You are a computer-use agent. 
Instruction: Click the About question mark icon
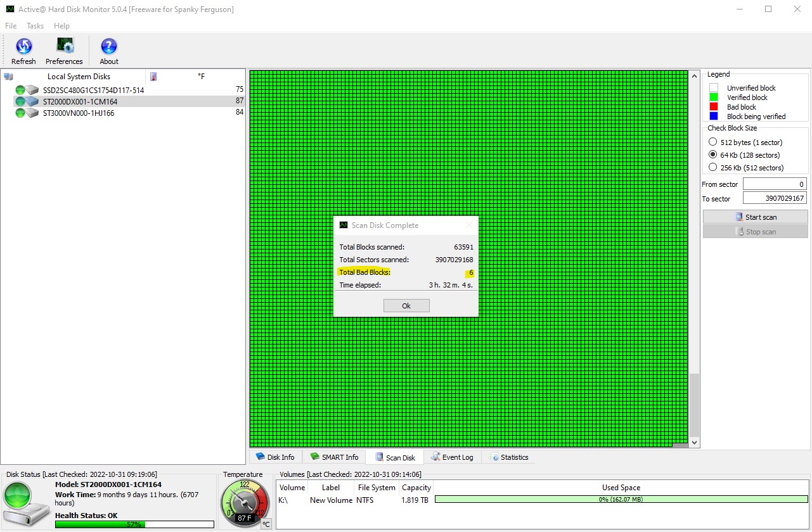pyautogui.click(x=109, y=47)
